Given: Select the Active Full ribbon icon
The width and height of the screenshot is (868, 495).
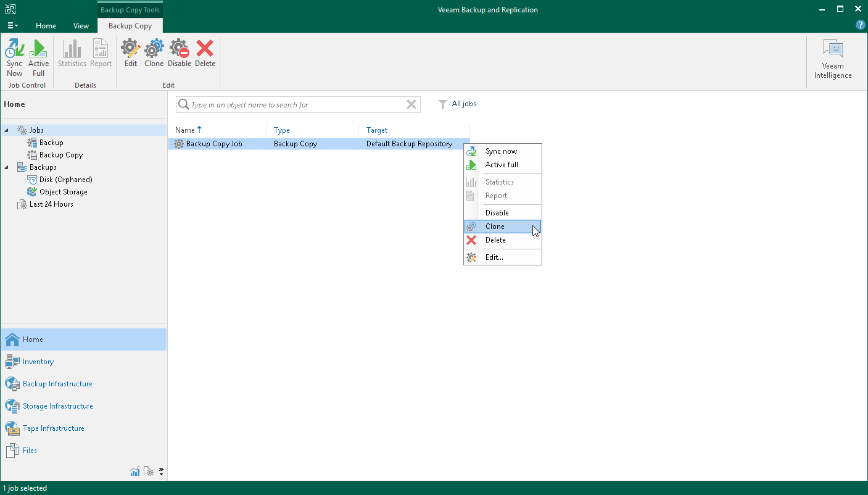Looking at the screenshot, I should 38,56.
